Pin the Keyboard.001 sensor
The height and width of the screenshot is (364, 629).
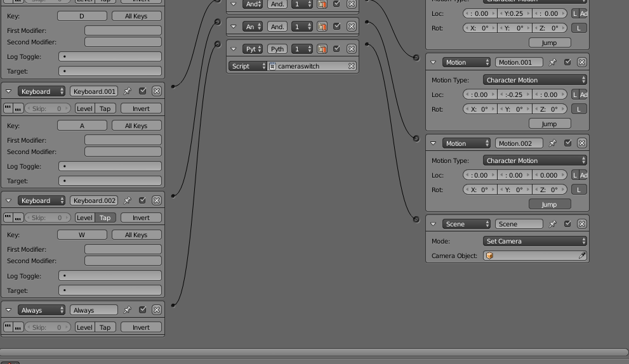128,91
